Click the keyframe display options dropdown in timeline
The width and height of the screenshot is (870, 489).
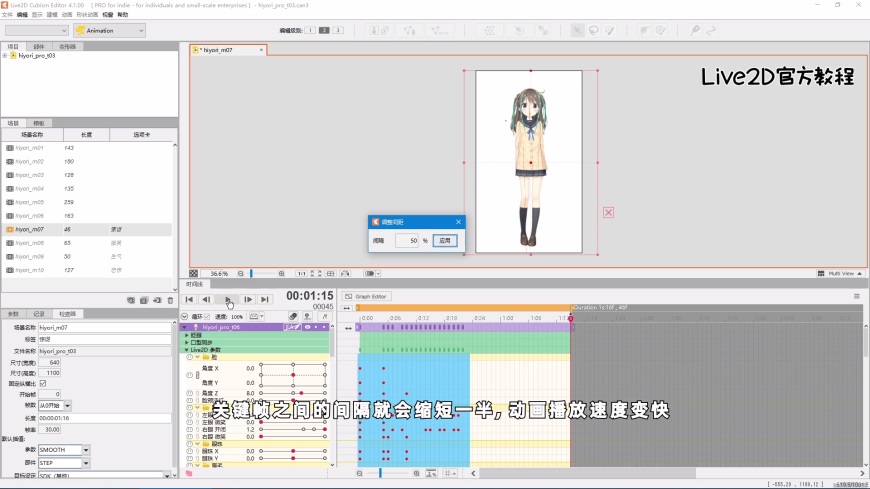tap(256, 316)
